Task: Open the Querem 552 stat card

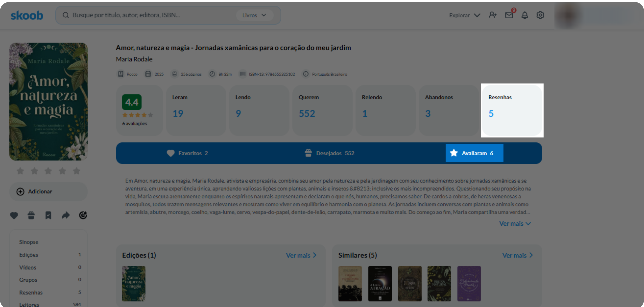Action: 322,110
